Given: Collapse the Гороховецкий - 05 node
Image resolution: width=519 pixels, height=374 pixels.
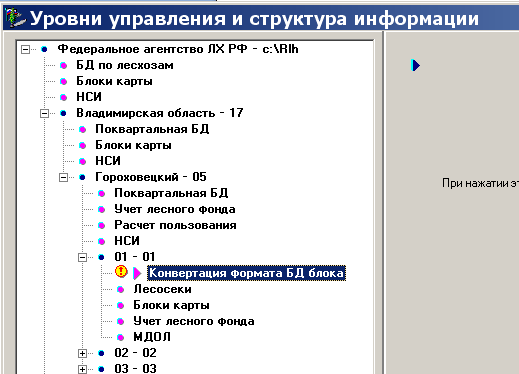Looking at the screenshot, I should (x=63, y=178).
